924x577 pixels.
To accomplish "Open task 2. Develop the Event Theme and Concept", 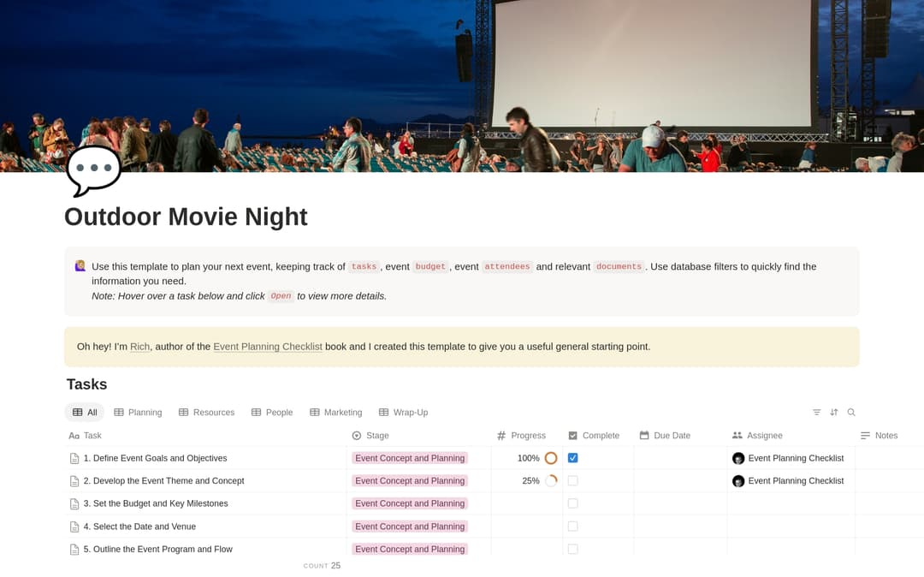I will coord(163,481).
